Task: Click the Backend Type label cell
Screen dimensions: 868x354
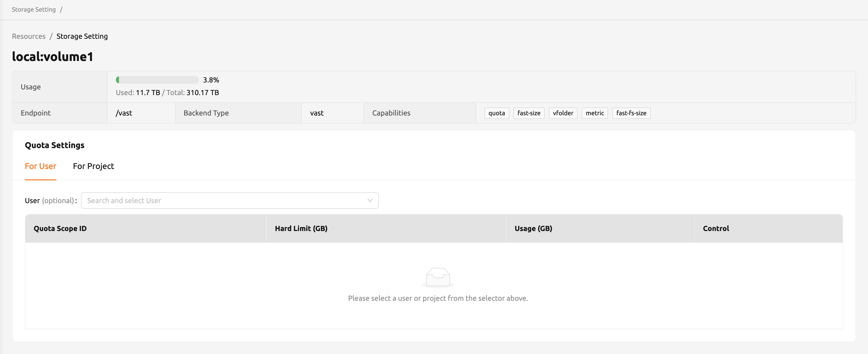Action: coord(238,113)
